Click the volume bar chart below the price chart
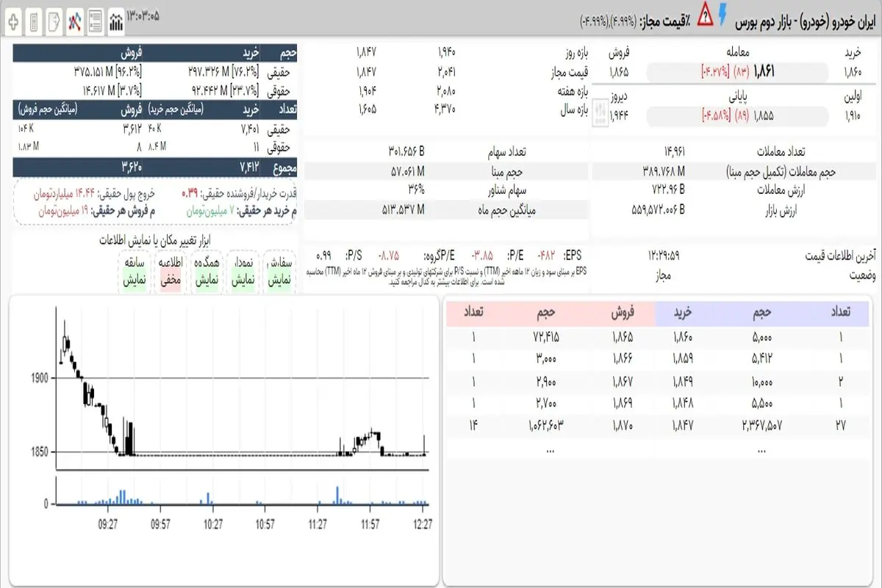The width and height of the screenshot is (882, 588). pos(244,490)
